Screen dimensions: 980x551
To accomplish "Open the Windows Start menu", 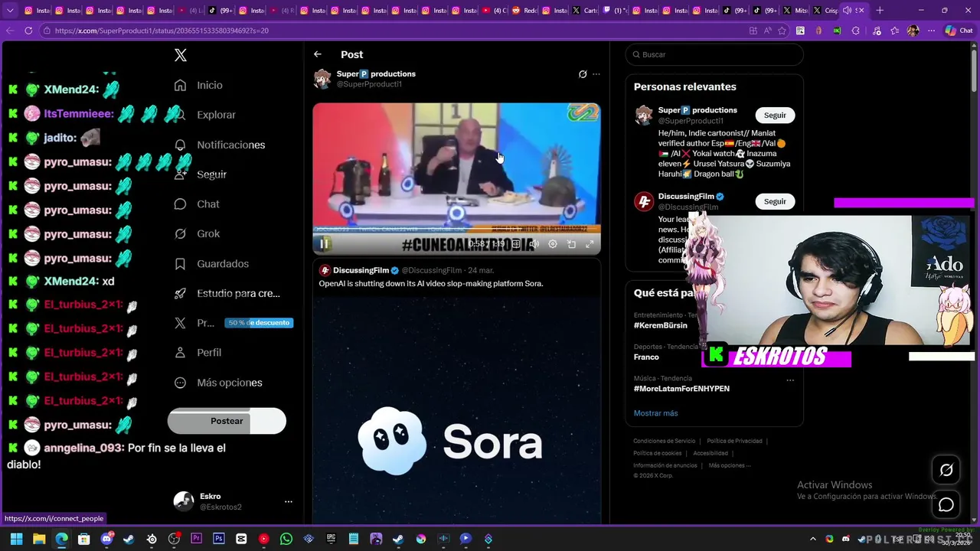I will pos(16,539).
